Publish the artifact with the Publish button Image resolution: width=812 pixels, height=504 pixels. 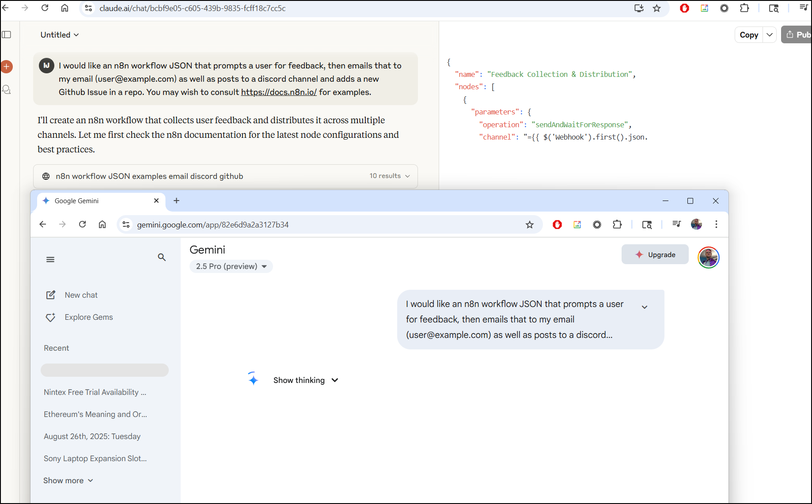pos(797,35)
